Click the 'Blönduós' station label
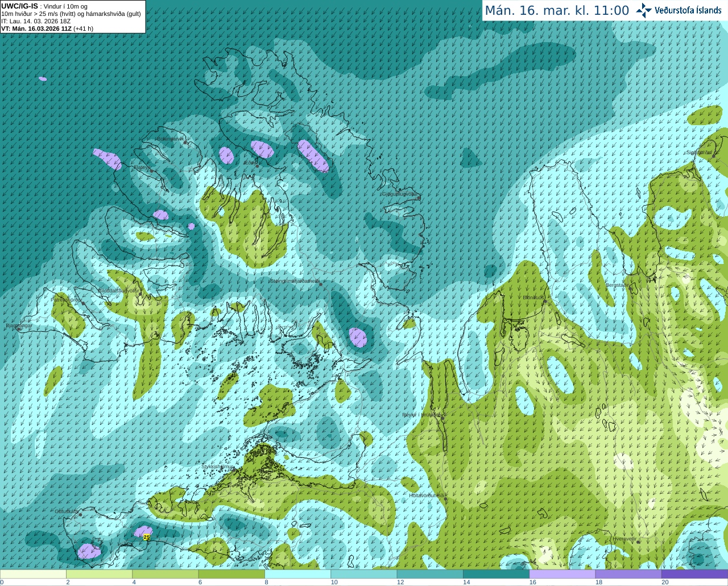 click(534, 298)
